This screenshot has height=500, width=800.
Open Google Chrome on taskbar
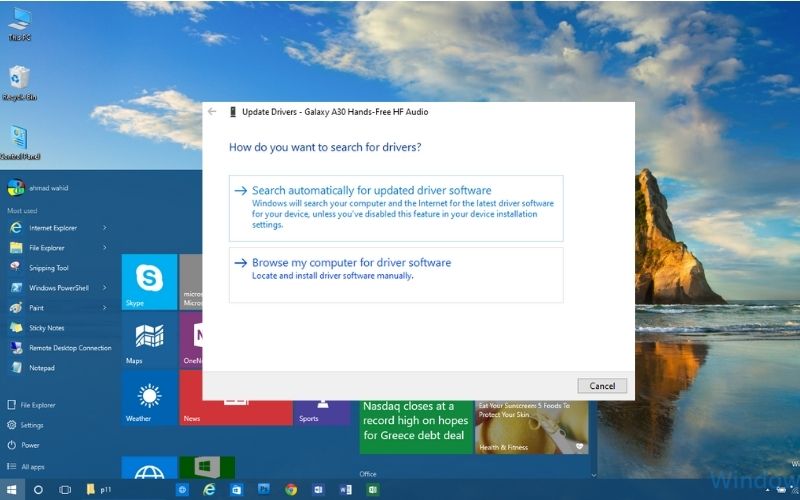pos(291,490)
